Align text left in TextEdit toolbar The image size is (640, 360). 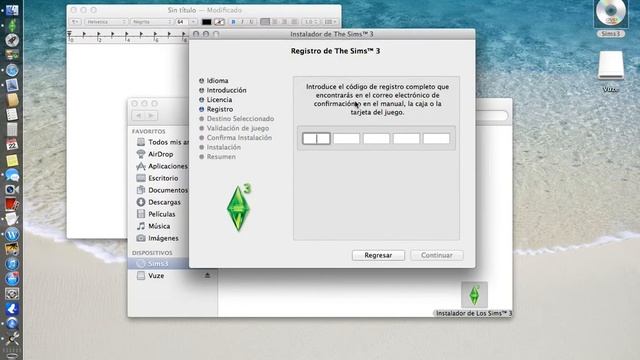(x=265, y=22)
